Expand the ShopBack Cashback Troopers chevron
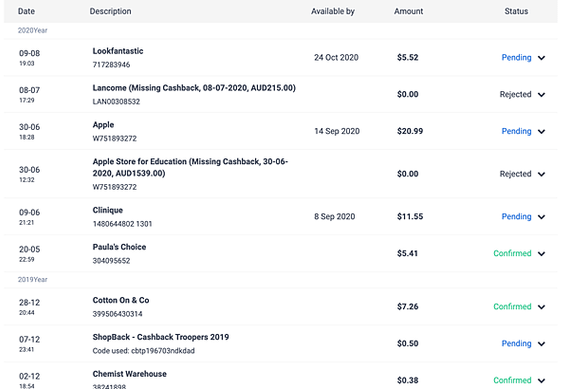The image size is (569, 389). (541, 344)
